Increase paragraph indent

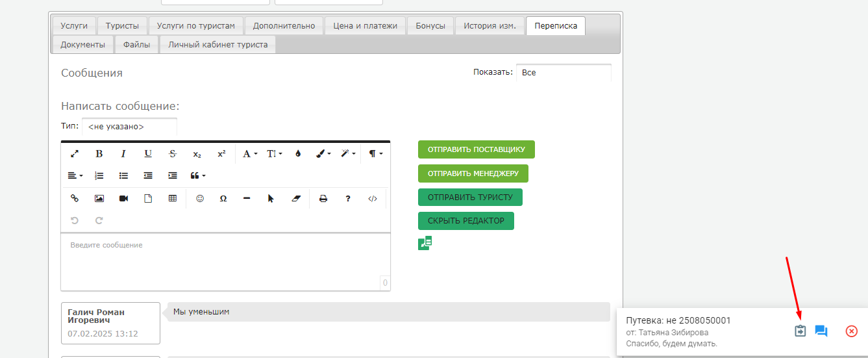pyautogui.click(x=173, y=175)
